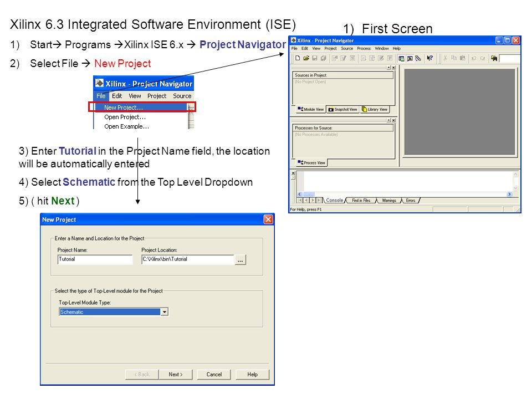The image size is (532, 399).
Task: Switch to the Library View tab
Action: (375, 109)
